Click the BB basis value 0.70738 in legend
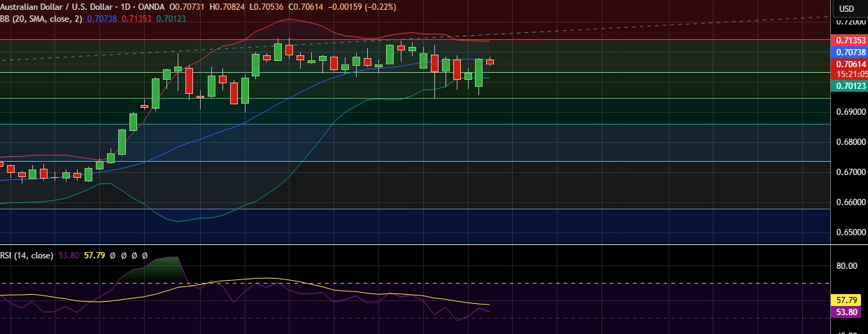868x334 pixels. click(x=102, y=19)
